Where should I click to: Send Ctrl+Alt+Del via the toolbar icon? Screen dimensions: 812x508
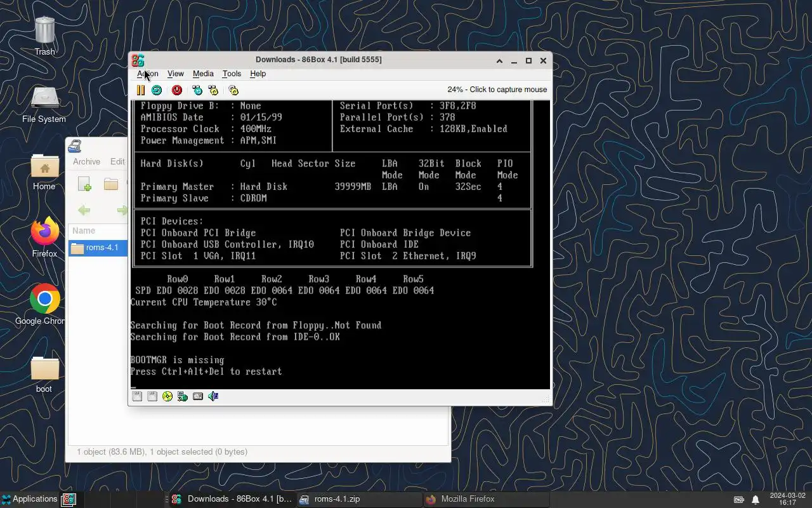(x=197, y=90)
